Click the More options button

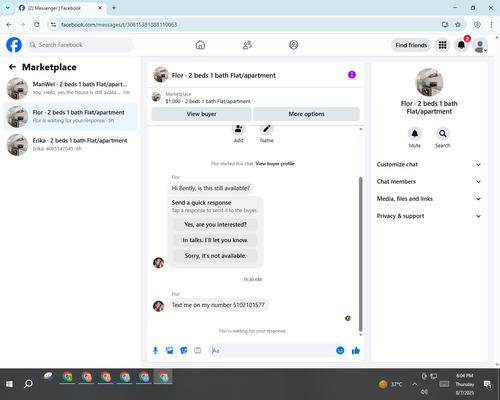306,114
